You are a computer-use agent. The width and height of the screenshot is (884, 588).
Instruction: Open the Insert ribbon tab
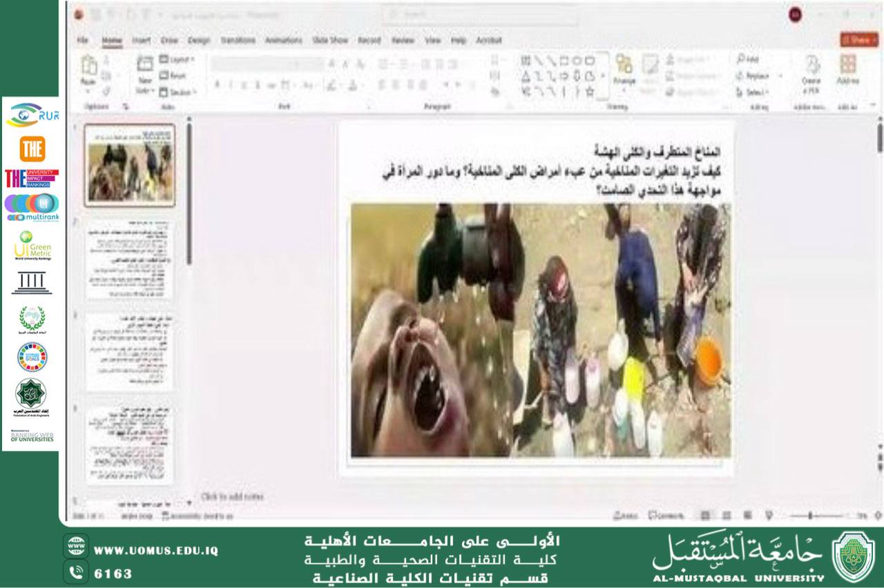pyautogui.click(x=141, y=41)
